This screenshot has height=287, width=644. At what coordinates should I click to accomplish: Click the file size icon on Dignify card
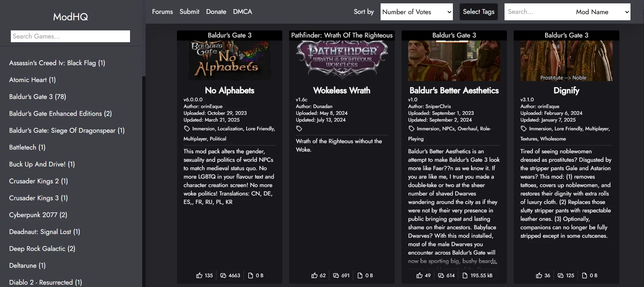585,276
